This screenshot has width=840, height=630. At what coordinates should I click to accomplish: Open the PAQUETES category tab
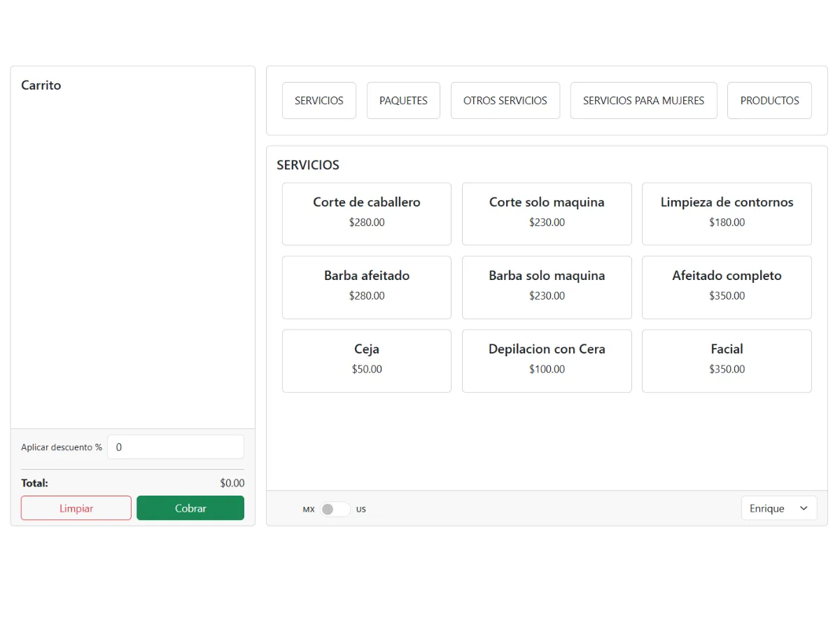point(403,101)
